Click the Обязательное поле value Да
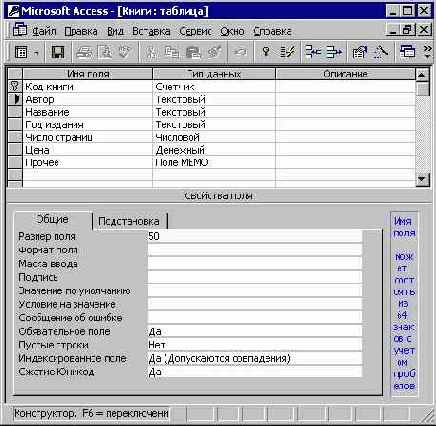The height and width of the screenshot is (426, 436). tap(255, 331)
